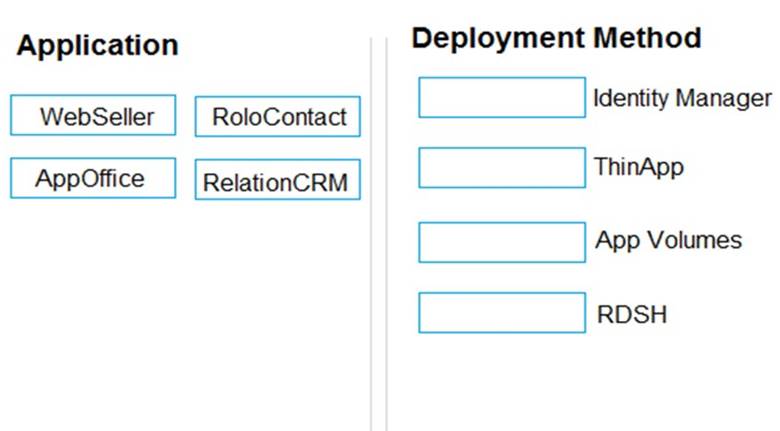
Task: Click the empty box beside ThinApp
Action: coord(501,167)
